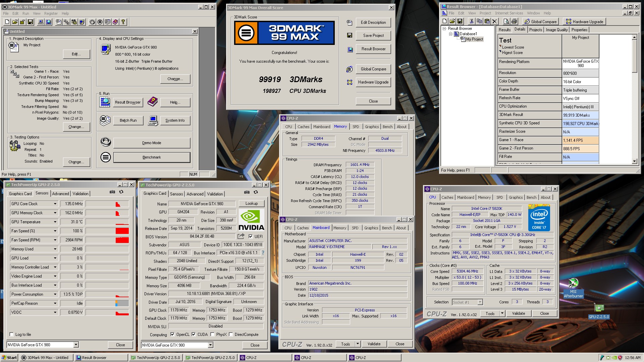The width and height of the screenshot is (644, 362).
Task: Collapse the Result Browser tree root node
Action: click(444, 28)
